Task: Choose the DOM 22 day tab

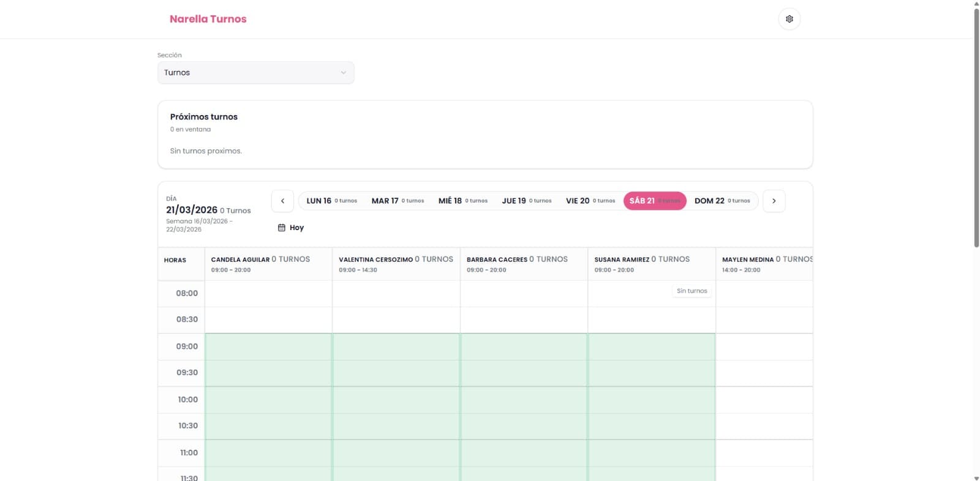Action: coord(722,201)
